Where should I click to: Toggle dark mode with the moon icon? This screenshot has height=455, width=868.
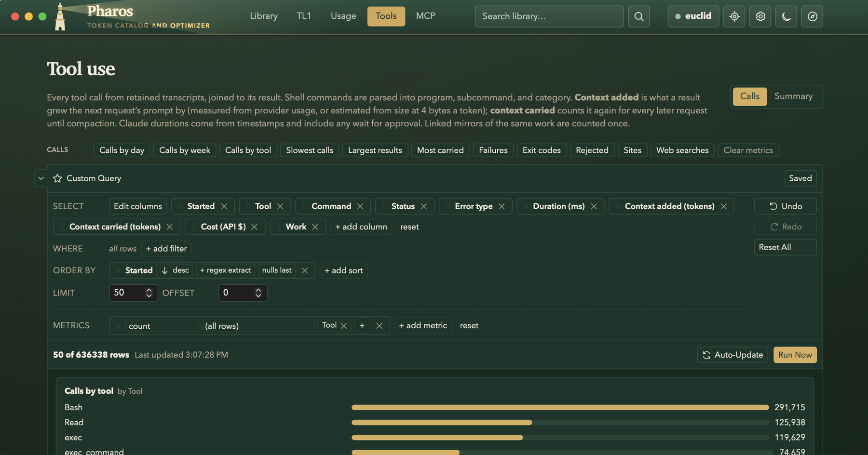click(786, 16)
